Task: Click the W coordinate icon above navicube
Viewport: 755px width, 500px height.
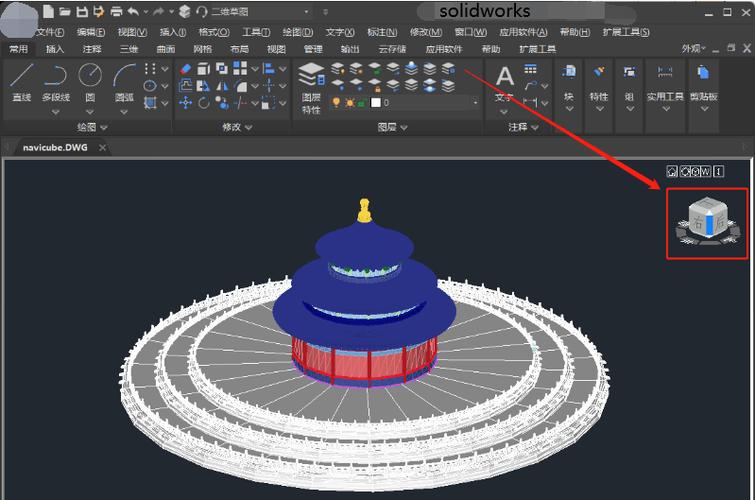Action: pyautogui.click(x=705, y=171)
